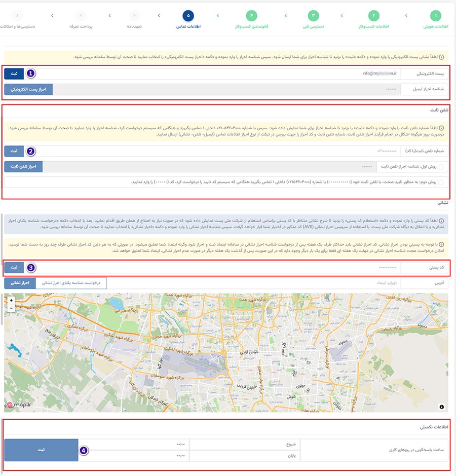Select the active step 5 اطلاعات تماس circle
This screenshot has width=456, height=476.
pyautogui.click(x=188, y=16)
